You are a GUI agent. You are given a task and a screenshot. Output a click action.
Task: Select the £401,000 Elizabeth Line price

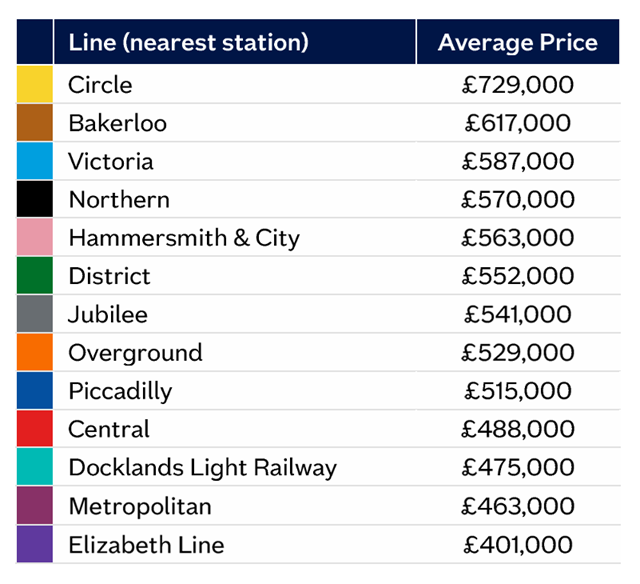(518, 545)
